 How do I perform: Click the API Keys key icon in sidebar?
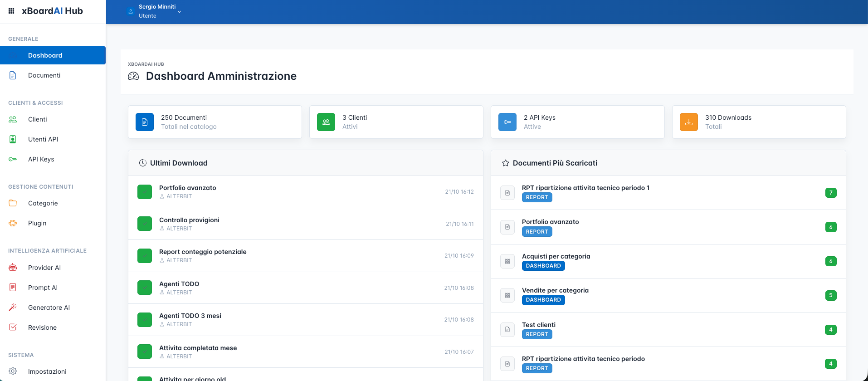point(13,159)
